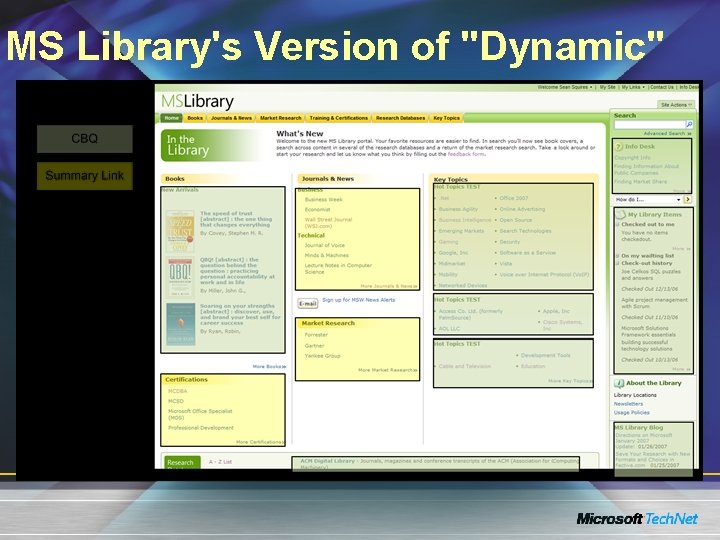Open the Finding Market Share link

pos(640,182)
